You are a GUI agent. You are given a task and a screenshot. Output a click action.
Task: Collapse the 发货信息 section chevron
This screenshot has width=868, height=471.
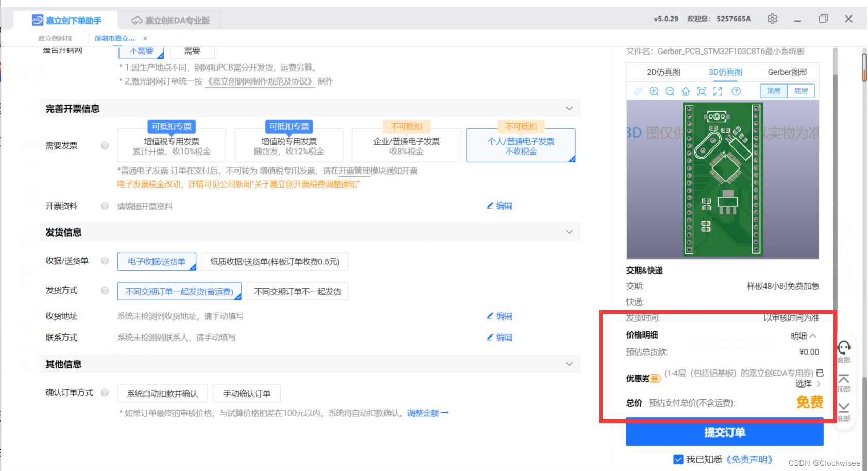[569, 232]
